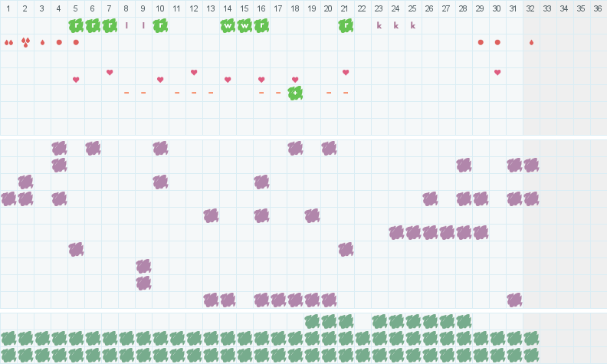Viewport: 607px width, 364px height.
Task: Click the pink heart icon on day 30
Action: tap(497, 72)
